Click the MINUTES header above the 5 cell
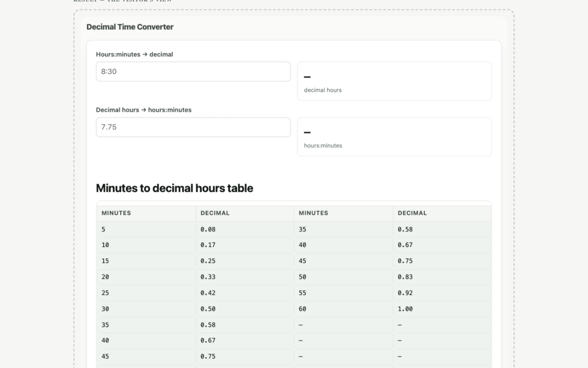This screenshot has width=588, height=368. [x=146, y=213]
